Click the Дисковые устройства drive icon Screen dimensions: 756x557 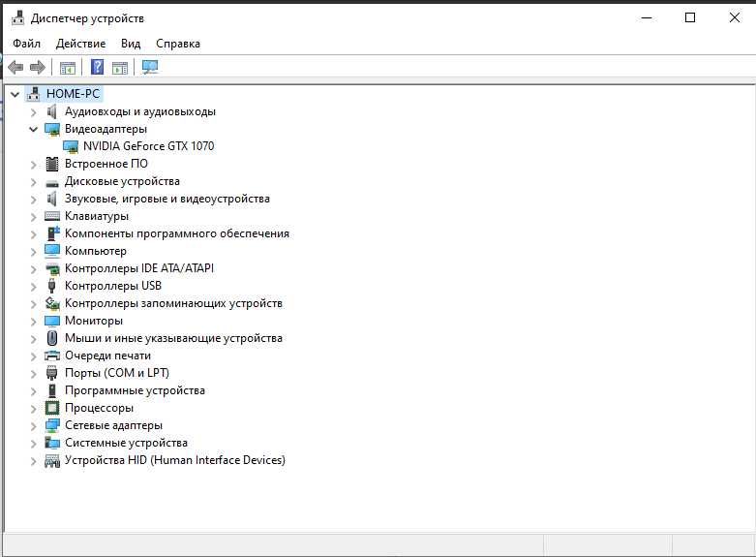(52, 183)
